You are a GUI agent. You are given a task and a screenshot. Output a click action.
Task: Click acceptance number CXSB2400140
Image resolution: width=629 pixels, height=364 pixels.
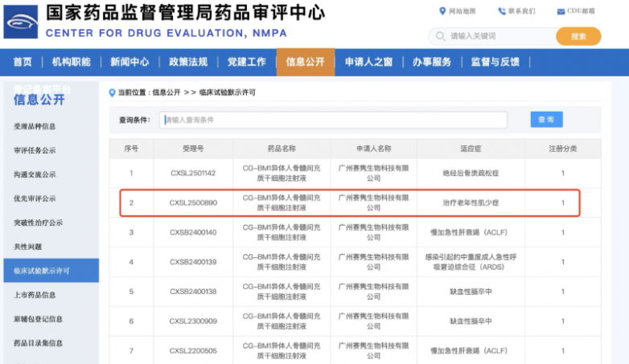pyautogui.click(x=193, y=232)
